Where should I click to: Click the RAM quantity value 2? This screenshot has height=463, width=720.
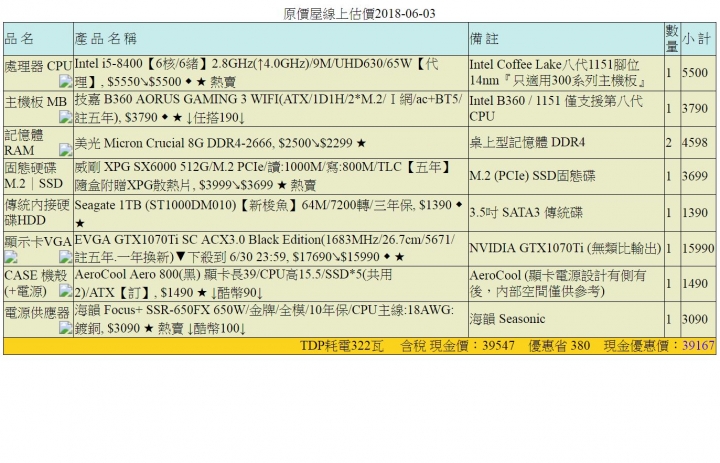pos(669,143)
